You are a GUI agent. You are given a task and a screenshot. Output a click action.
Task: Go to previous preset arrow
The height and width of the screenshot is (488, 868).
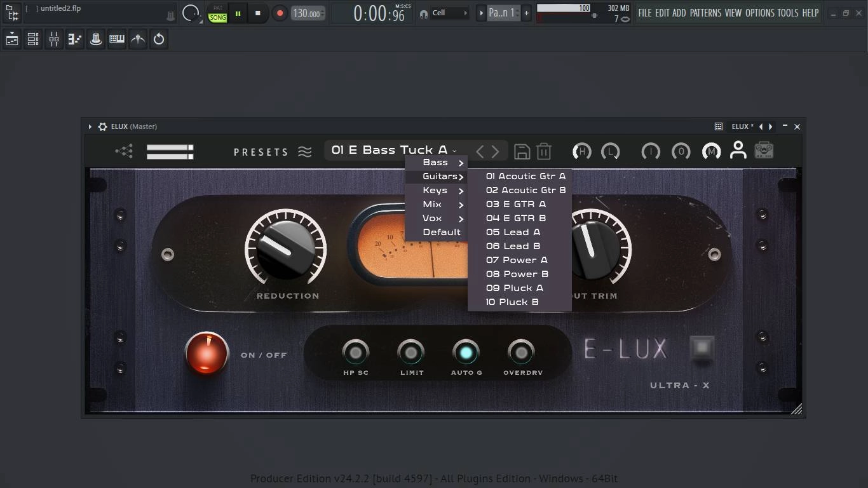click(480, 151)
